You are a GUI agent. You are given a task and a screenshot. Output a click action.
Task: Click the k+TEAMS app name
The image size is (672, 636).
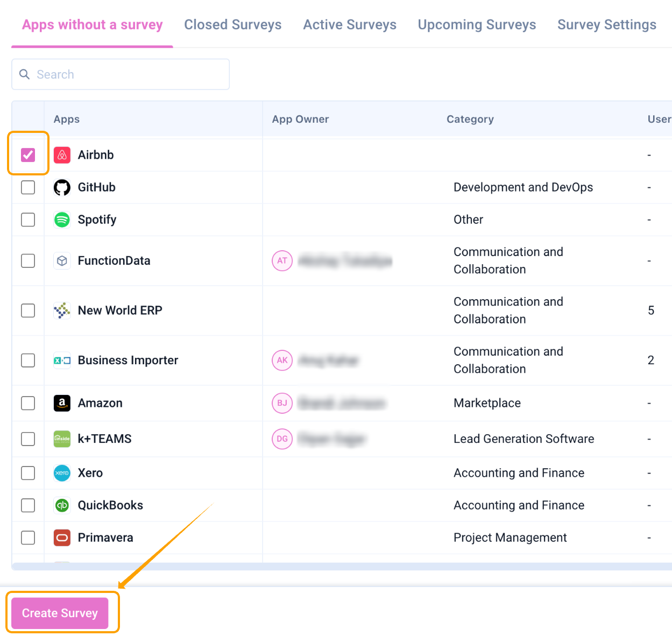click(104, 439)
